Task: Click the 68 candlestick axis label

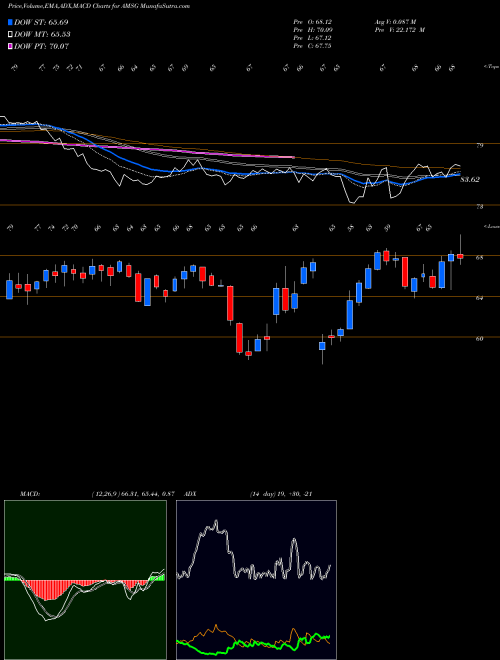Action: (479, 258)
